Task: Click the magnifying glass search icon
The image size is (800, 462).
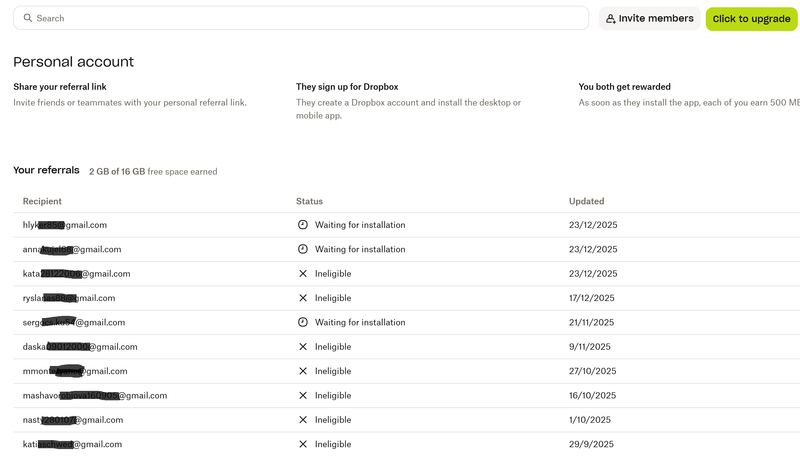Action: [x=28, y=18]
